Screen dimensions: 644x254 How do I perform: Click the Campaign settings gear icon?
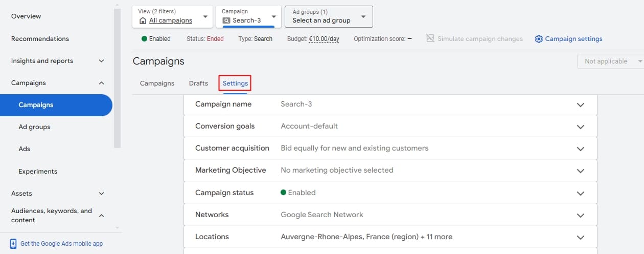tap(539, 39)
